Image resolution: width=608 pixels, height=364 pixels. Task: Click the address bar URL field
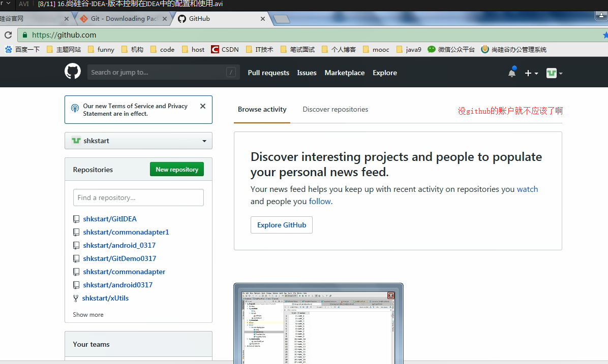coord(310,35)
